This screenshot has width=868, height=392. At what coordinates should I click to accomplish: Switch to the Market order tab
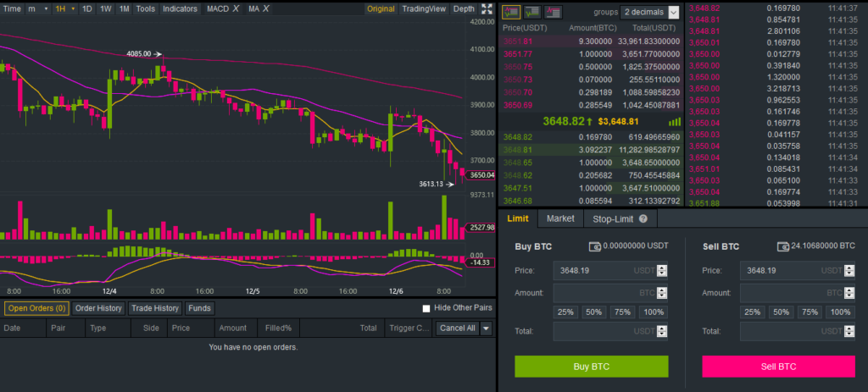(x=560, y=218)
